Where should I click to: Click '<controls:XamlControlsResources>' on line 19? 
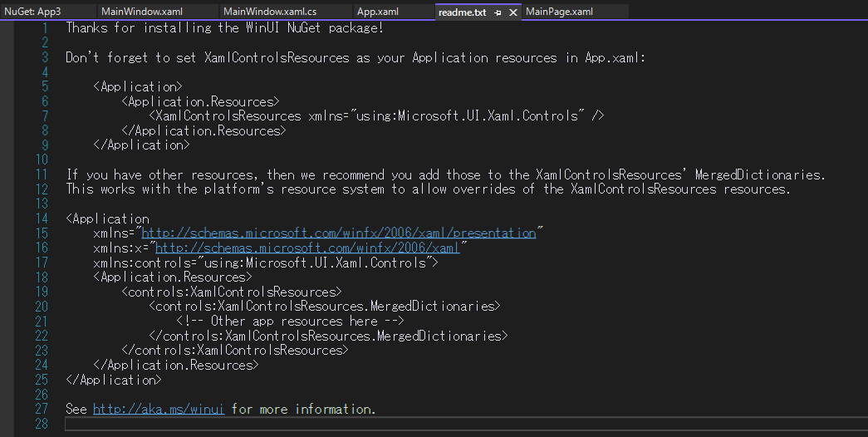(x=232, y=292)
